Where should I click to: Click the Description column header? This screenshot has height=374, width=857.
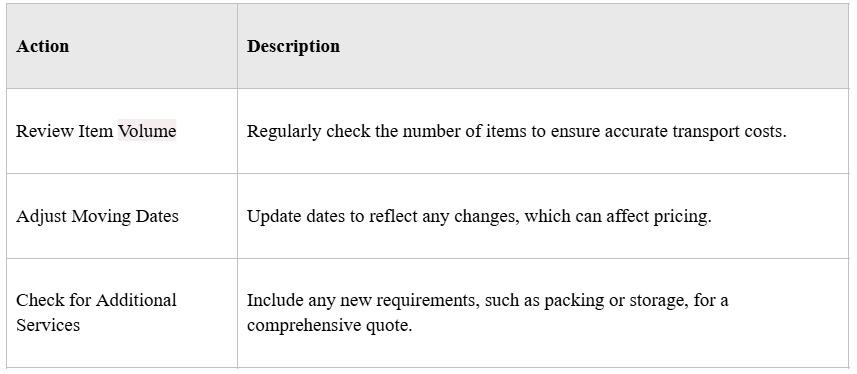294,46
